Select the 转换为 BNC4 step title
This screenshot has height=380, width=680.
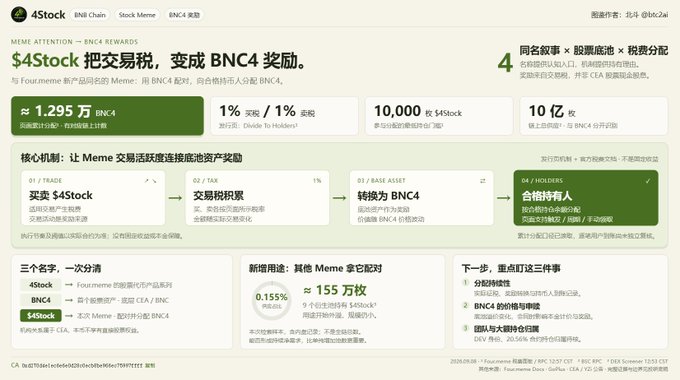point(388,196)
